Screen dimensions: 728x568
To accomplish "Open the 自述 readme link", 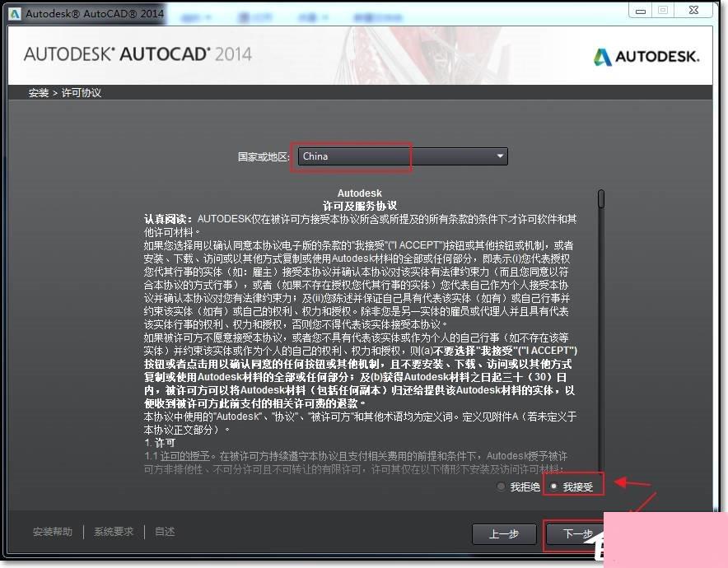I will click(x=165, y=532).
